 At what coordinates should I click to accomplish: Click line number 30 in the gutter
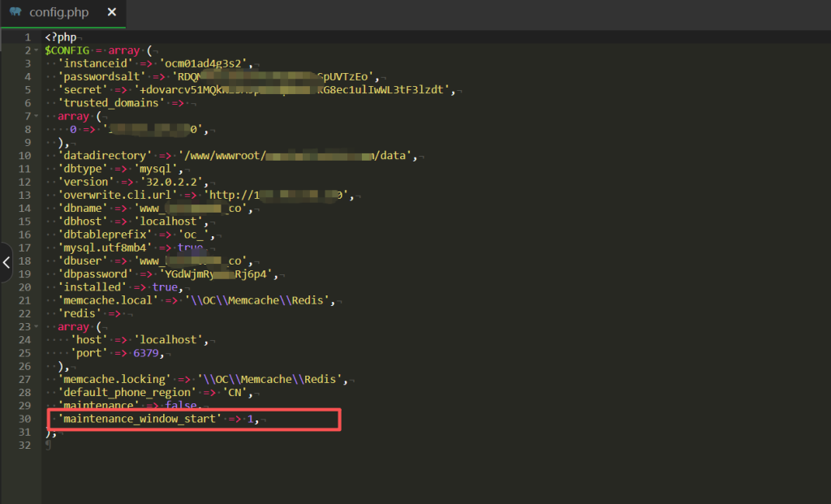point(25,418)
